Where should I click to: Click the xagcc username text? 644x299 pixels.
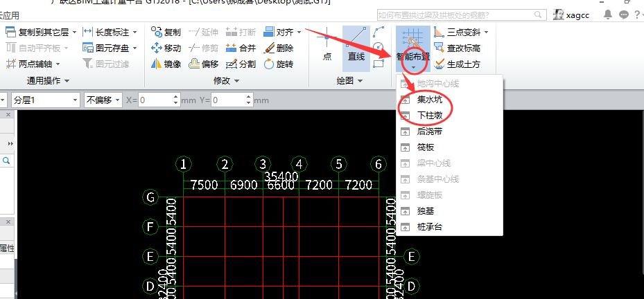[578, 16]
